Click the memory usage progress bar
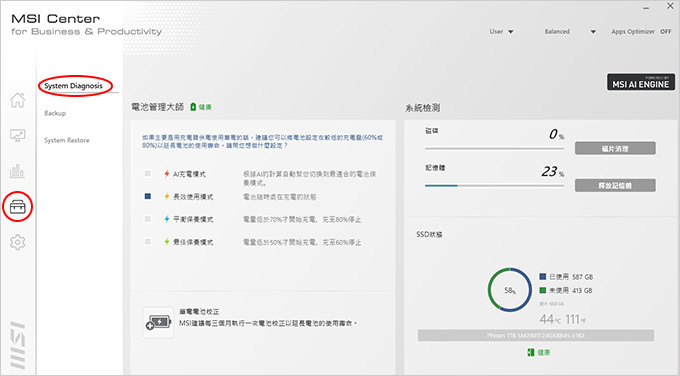The image size is (680, 376). [x=494, y=185]
